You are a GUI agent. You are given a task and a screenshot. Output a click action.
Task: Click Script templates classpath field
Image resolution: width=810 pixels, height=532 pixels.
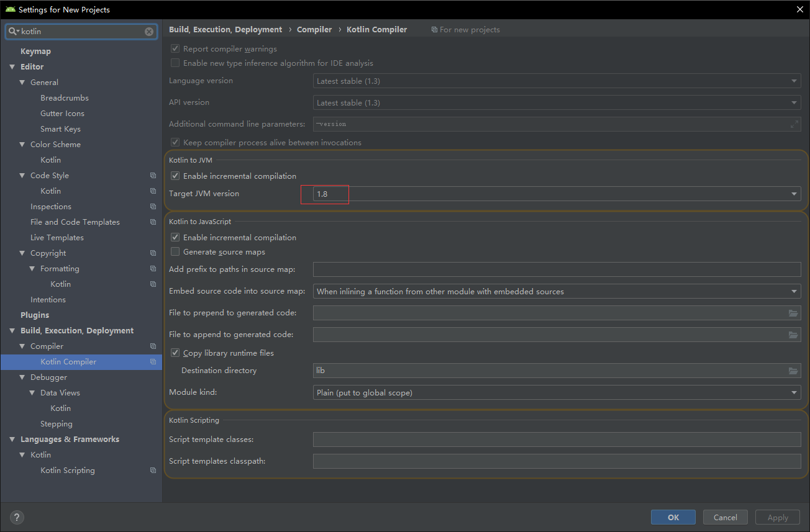click(x=557, y=461)
